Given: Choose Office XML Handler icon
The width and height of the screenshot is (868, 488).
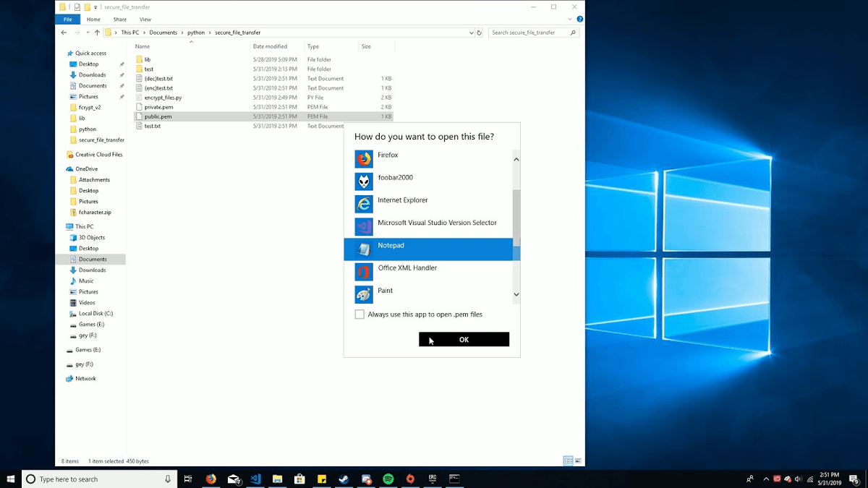Looking at the screenshot, I should [x=364, y=272].
